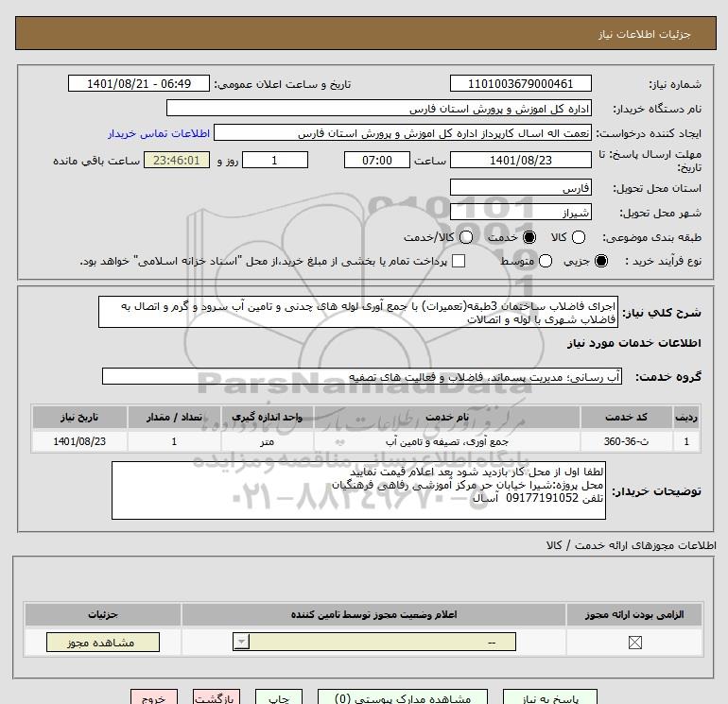Click the چاپ print button
The height and width of the screenshot is (704, 728).
pos(279,697)
